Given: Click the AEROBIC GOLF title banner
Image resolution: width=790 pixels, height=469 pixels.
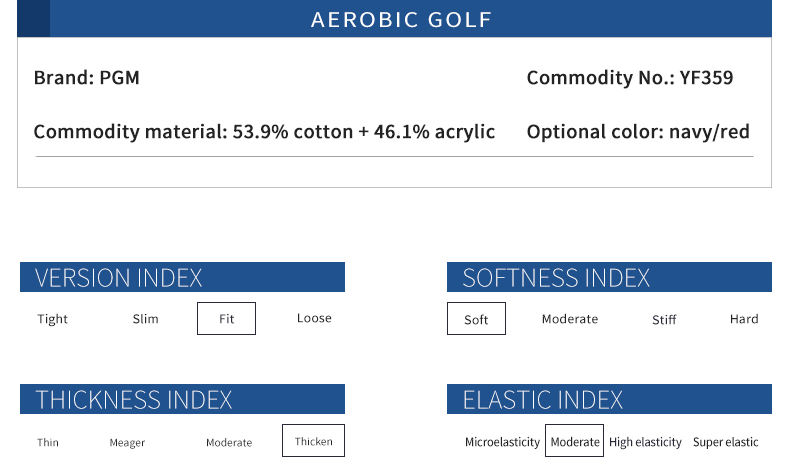Looking at the screenshot, I should click(394, 19).
